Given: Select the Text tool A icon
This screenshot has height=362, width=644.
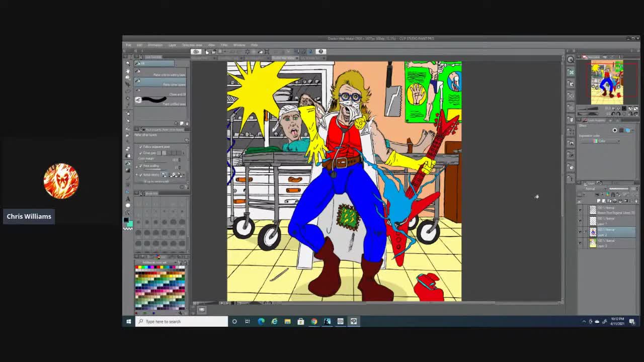Looking at the screenshot, I should [x=128, y=199].
